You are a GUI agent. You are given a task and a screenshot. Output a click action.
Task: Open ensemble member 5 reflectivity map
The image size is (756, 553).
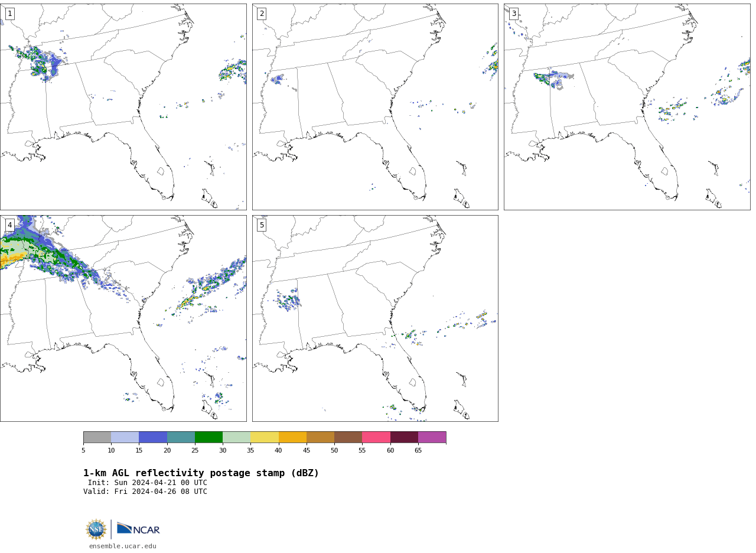pyautogui.click(x=375, y=318)
